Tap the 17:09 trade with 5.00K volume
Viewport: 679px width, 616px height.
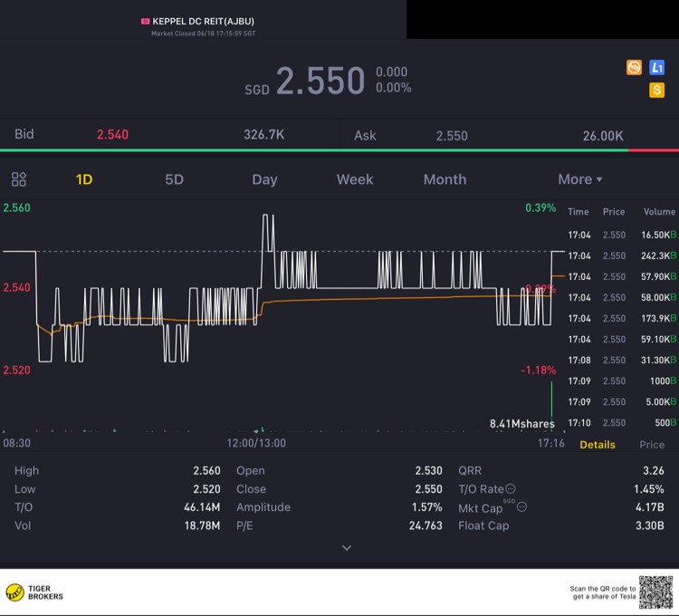coord(622,402)
